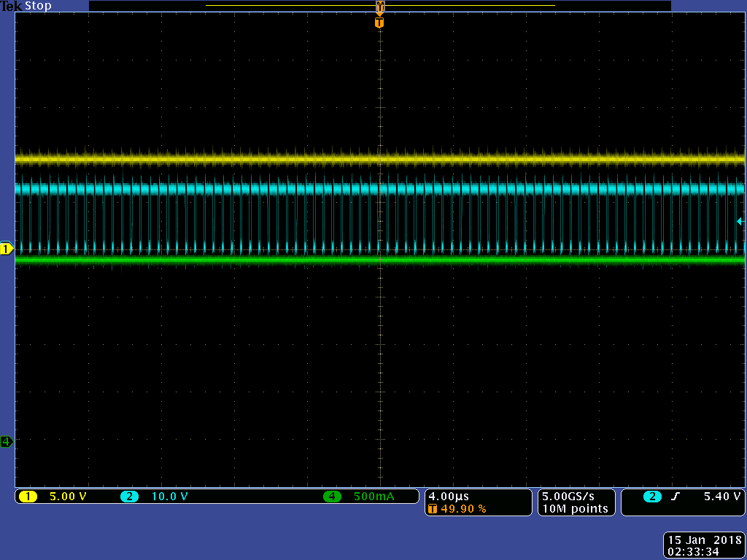Select the green channel 4 badge
Screen dimensions: 747x560
(x=332, y=497)
